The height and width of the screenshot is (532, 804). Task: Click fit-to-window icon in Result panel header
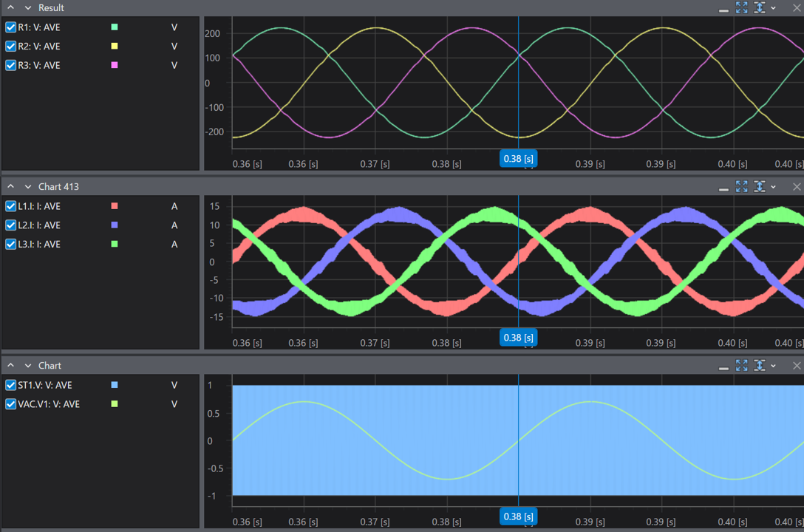[741, 7]
